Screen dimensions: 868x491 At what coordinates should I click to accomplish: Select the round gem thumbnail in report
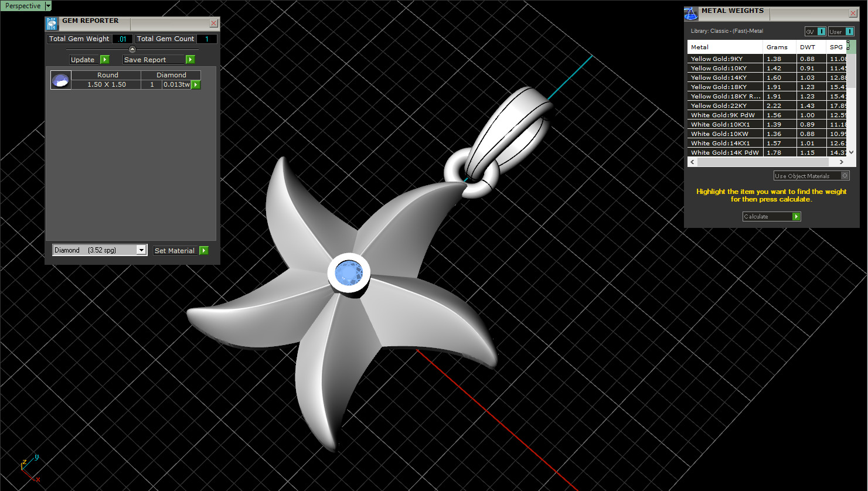click(61, 80)
